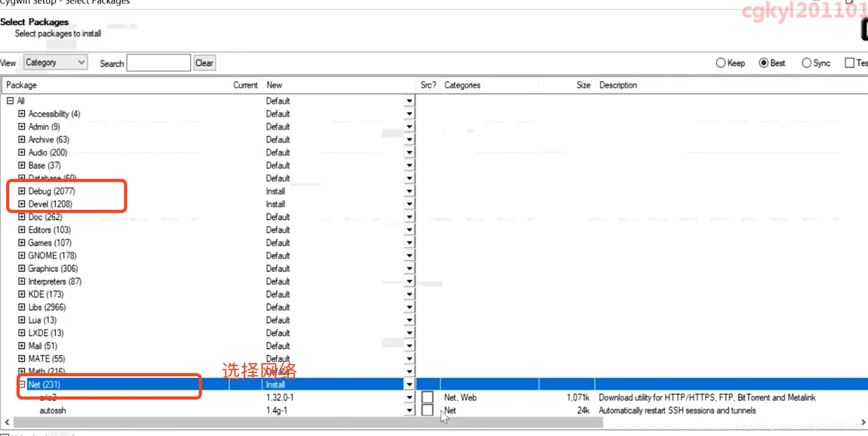Open the New dropdown for Libs row
This screenshot has height=436, width=868.
point(410,307)
